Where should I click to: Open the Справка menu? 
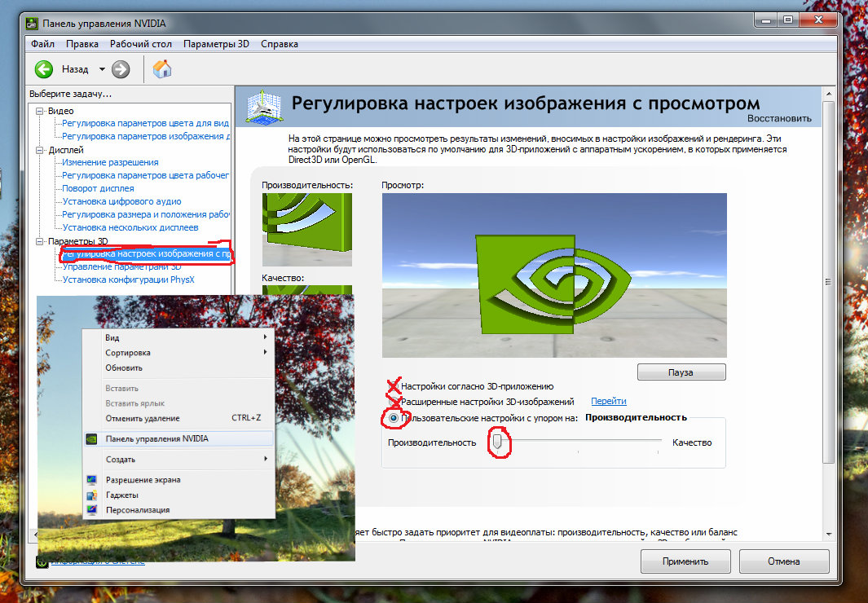point(279,44)
